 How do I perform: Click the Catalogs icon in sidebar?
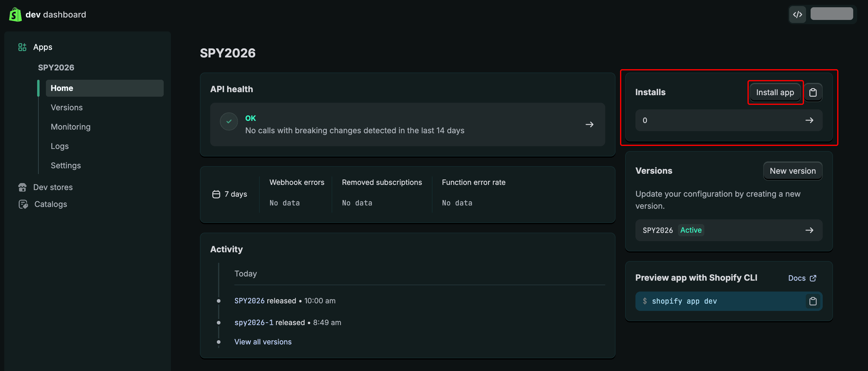(x=23, y=204)
